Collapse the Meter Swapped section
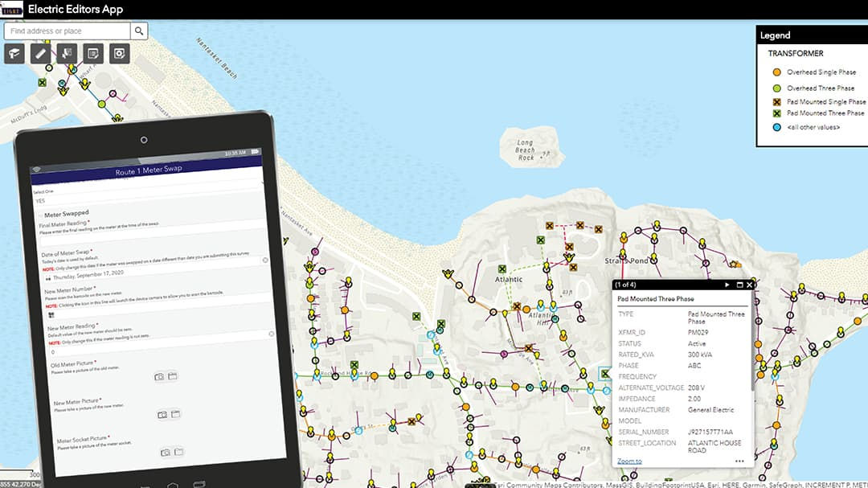 click(x=40, y=212)
